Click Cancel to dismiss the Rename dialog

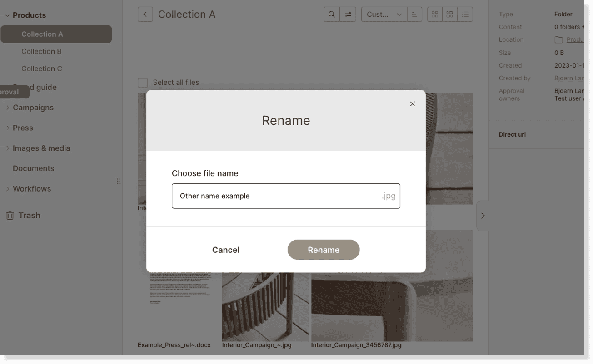pos(226,250)
